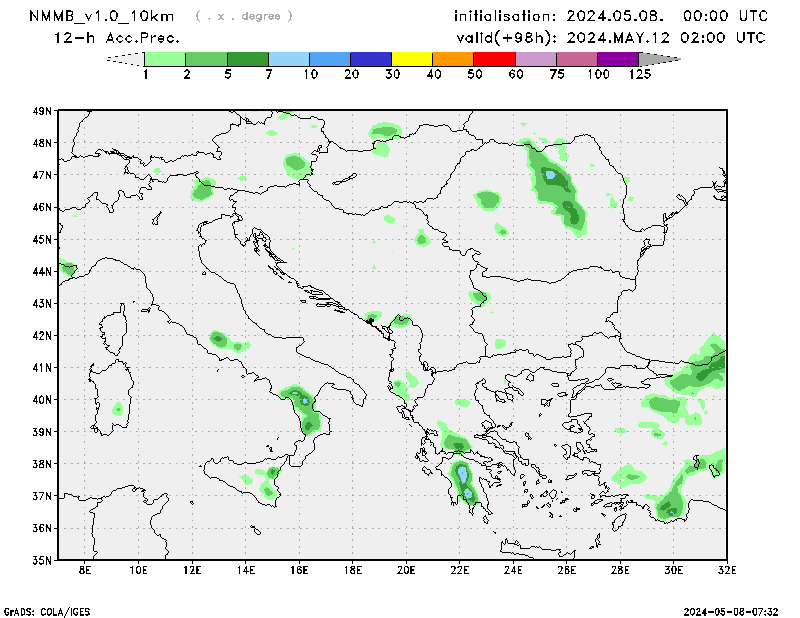This screenshot has width=800, height=618.
Task: Click the white arrow at legend's left end
Action: coord(126,59)
